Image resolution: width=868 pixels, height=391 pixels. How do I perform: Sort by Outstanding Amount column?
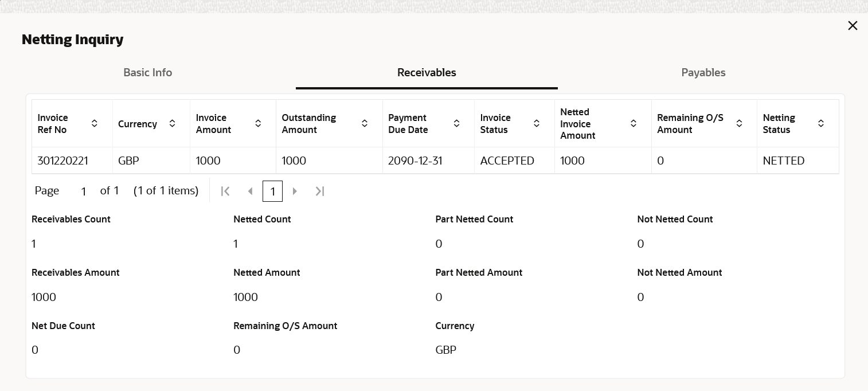(365, 124)
